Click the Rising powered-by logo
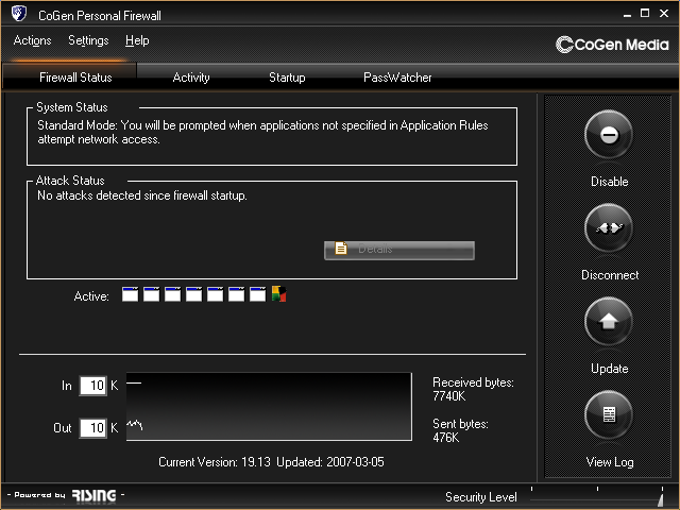The image size is (680, 510). [94, 495]
